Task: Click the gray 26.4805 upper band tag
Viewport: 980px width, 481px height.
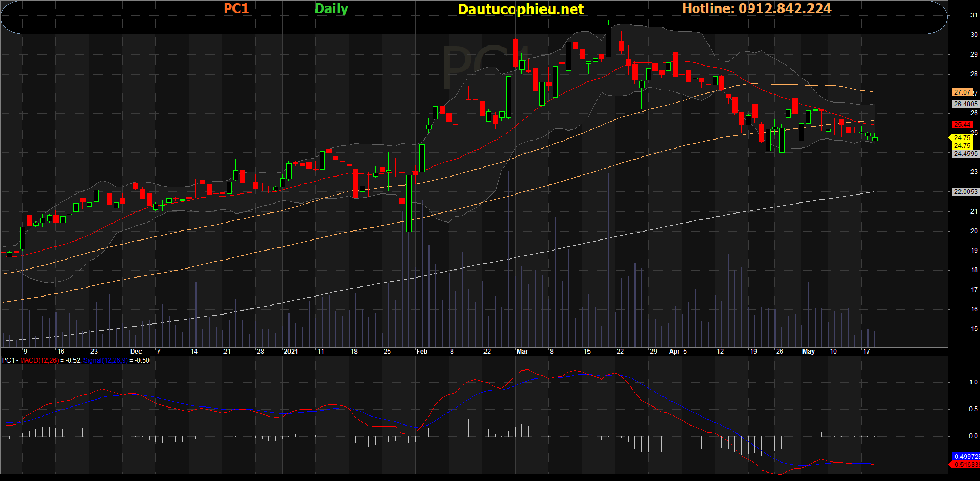Action: click(965, 104)
